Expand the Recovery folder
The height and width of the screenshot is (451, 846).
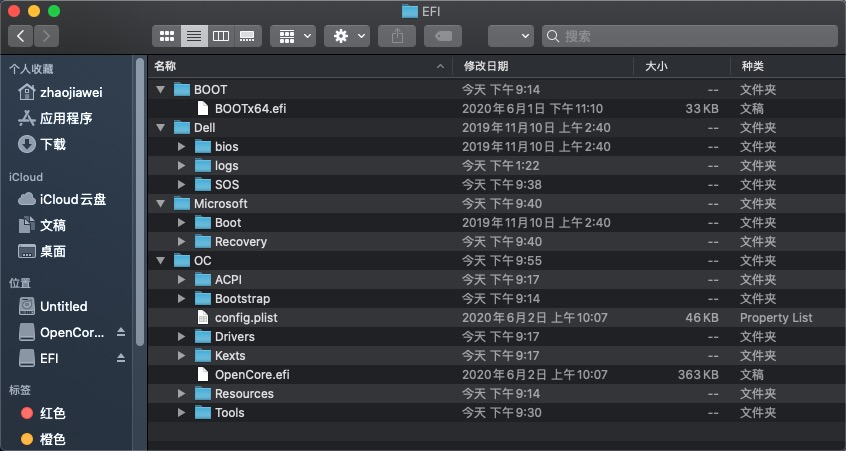pos(181,241)
